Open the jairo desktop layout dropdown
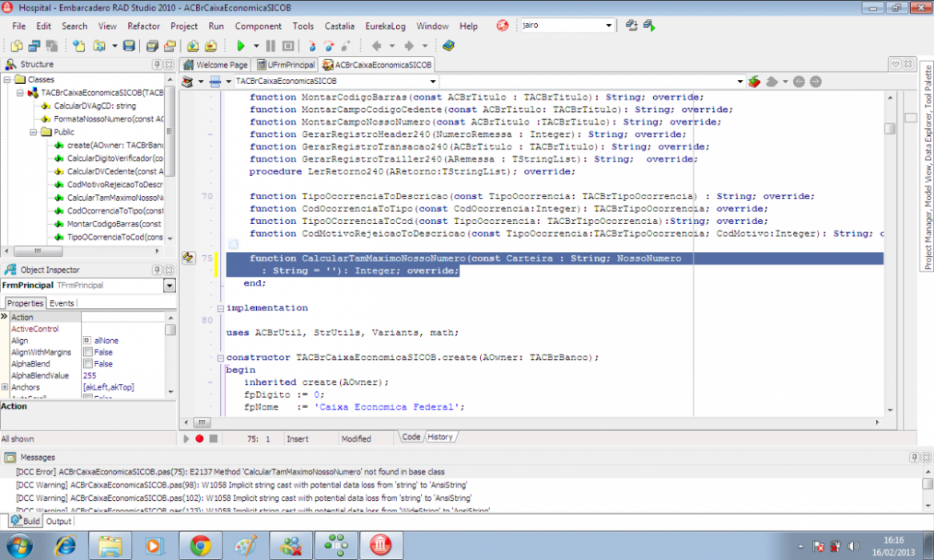Screen dimensions: 934x560 coord(608,26)
